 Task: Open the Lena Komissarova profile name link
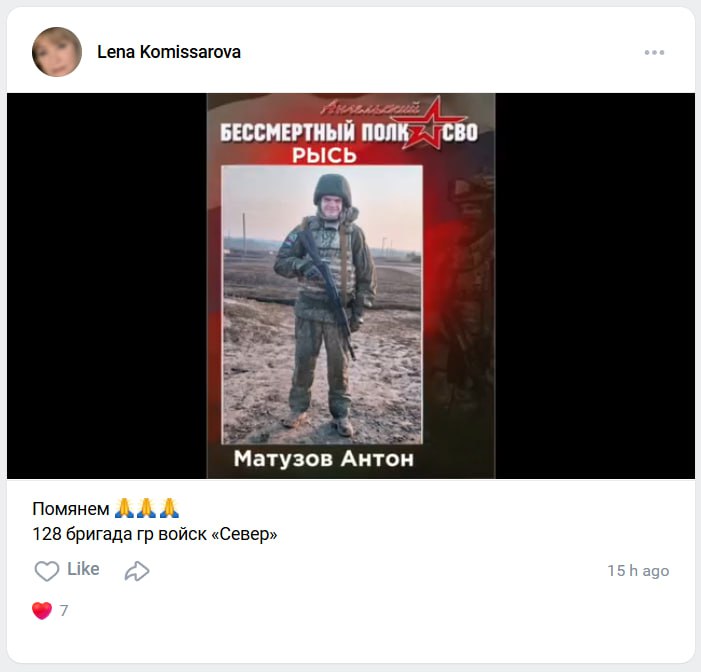(169, 52)
